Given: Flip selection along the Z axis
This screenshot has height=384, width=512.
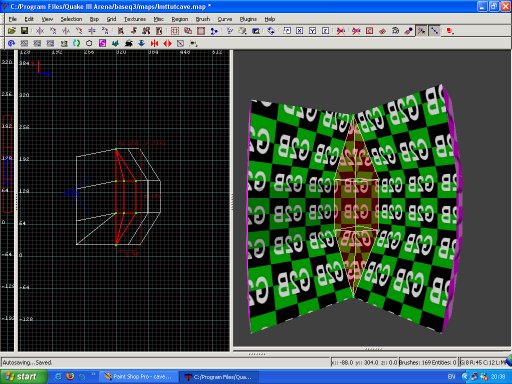Looking at the screenshot, I should click(x=92, y=31).
